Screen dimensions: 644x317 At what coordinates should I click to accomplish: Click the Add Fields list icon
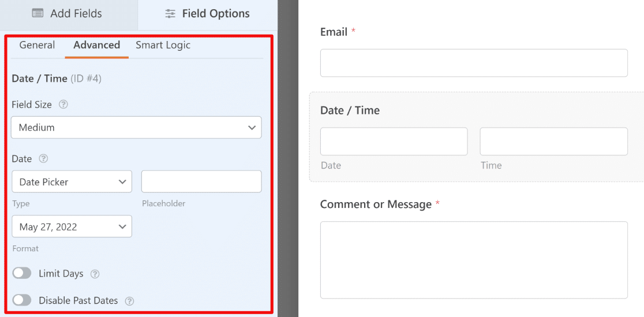pos(38,13)
